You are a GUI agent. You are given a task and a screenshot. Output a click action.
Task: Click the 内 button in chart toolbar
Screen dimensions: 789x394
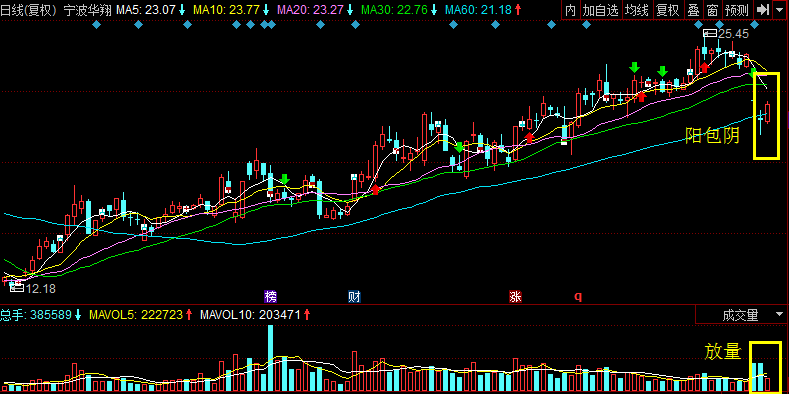[x=570, y=10]
